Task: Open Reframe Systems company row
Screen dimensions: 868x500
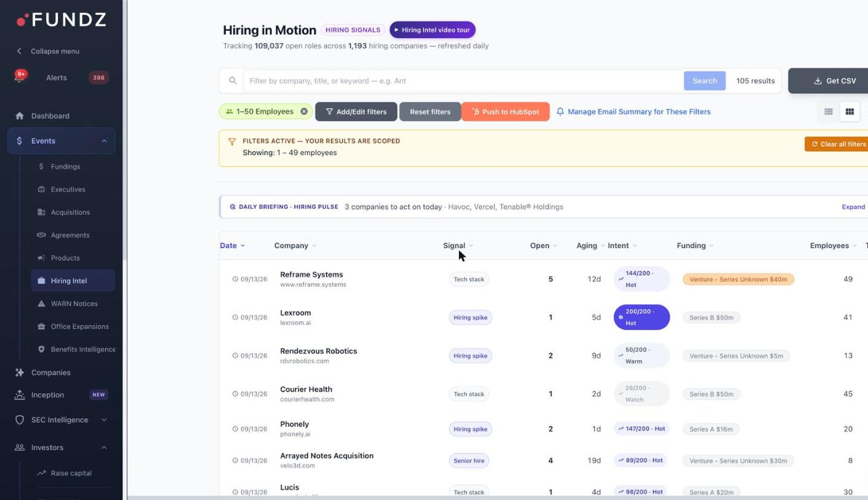Action: (x=544, y=279)
